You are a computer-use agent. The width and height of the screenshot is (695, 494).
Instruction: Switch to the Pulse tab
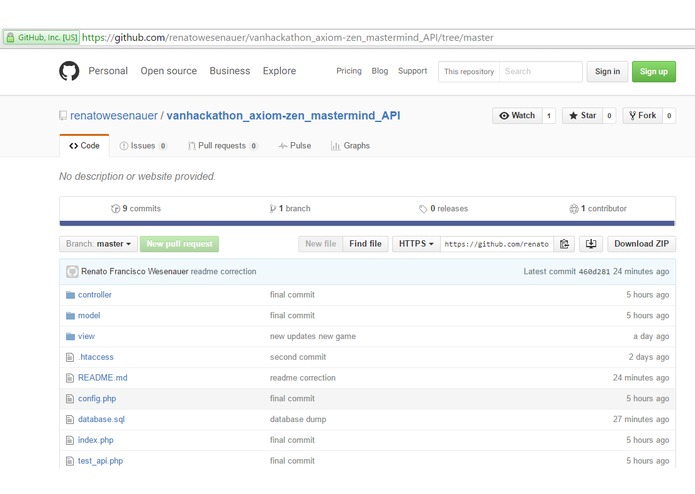point(295,146)
